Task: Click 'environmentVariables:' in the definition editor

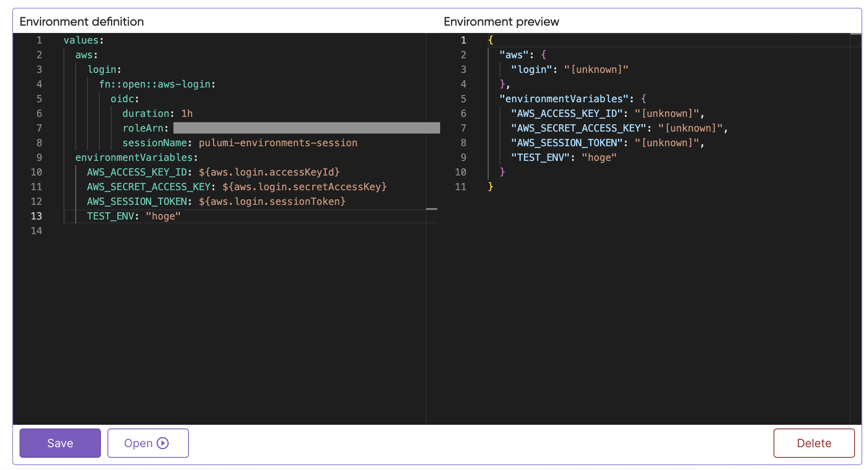Action: (x=137, y=158)
